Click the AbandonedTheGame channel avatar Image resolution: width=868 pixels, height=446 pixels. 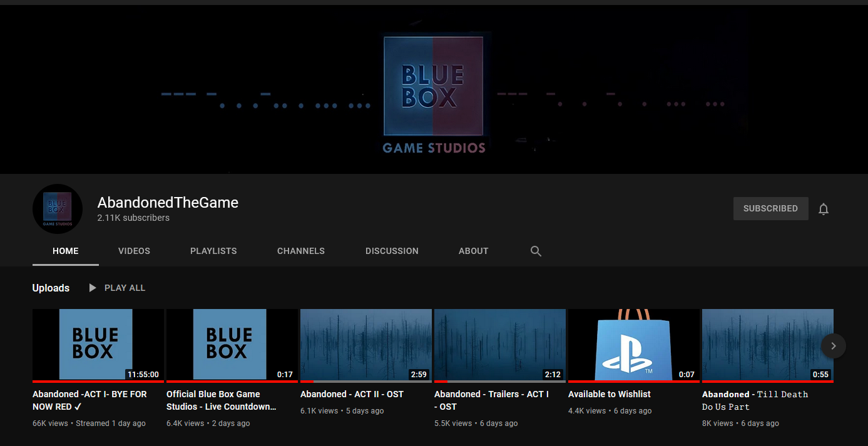pyautogui.click(x=58, y=209)
